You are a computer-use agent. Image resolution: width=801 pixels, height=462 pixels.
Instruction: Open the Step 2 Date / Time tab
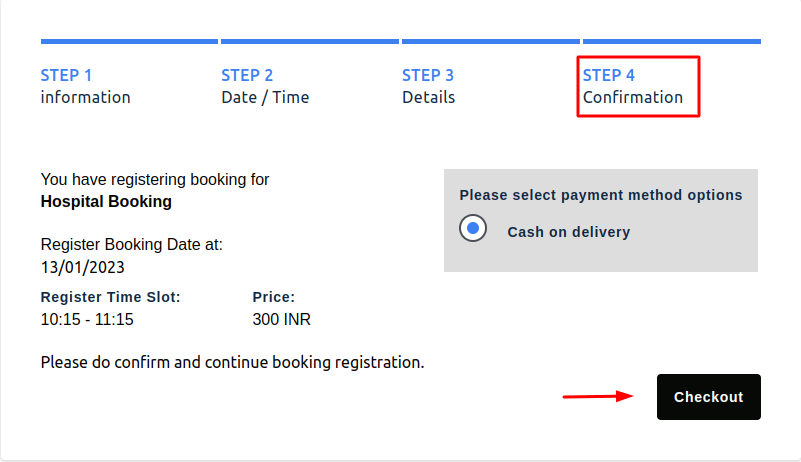[265, 86]
